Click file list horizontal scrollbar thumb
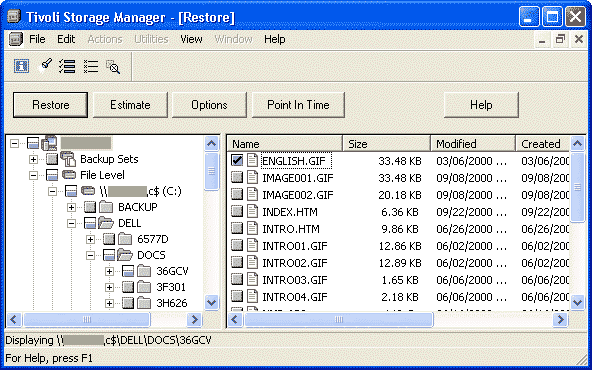This screenshot has height=370, width=592. click(x=339, y=320)
